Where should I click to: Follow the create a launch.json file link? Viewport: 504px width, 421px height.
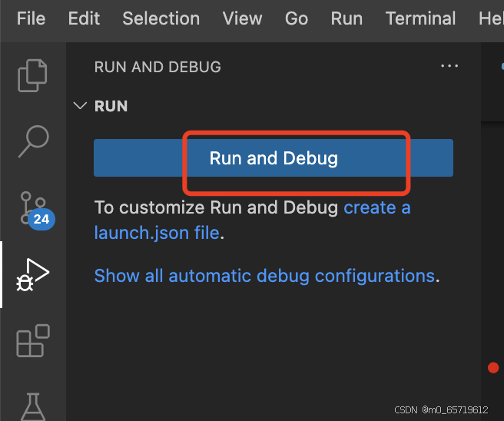click(252, 220)
